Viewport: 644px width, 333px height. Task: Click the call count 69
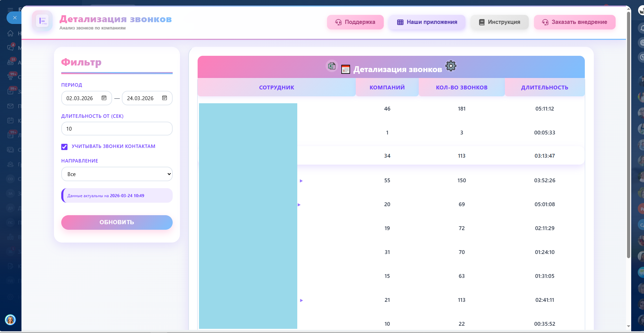point(462,204)
